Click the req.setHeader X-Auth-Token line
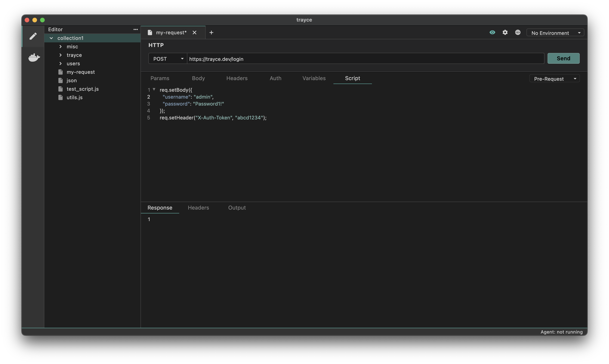 pos(213,118)
